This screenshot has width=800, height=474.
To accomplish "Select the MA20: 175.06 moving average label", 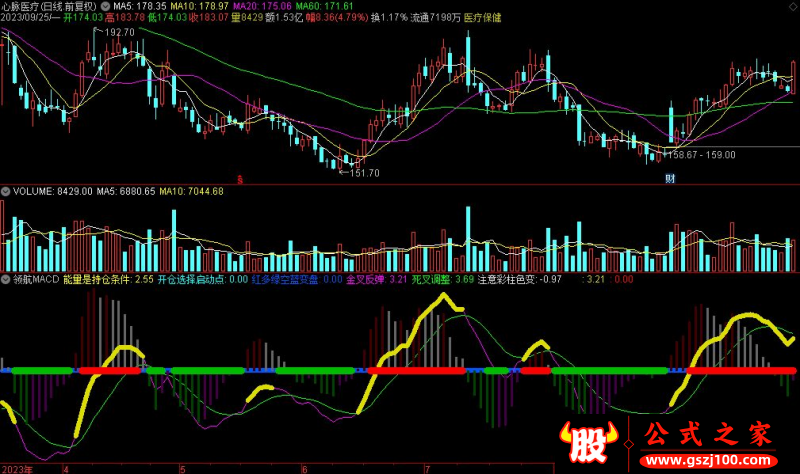I will 262,6.
